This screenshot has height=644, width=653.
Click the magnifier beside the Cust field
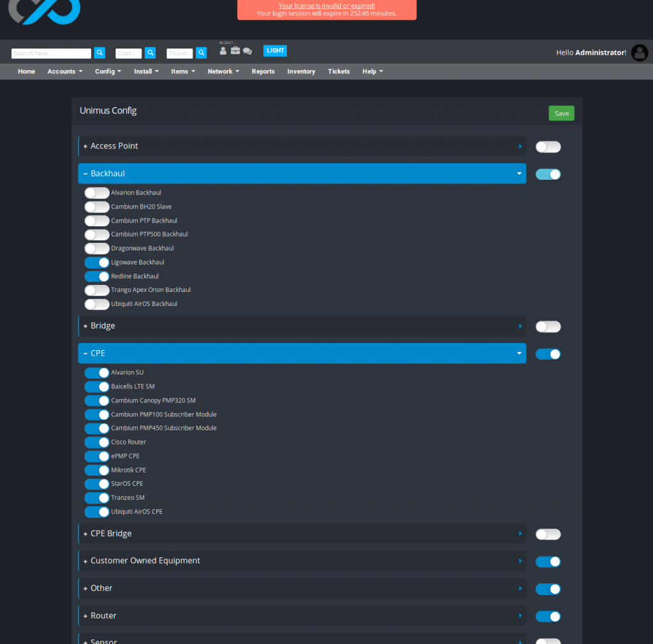click(150, 53)
